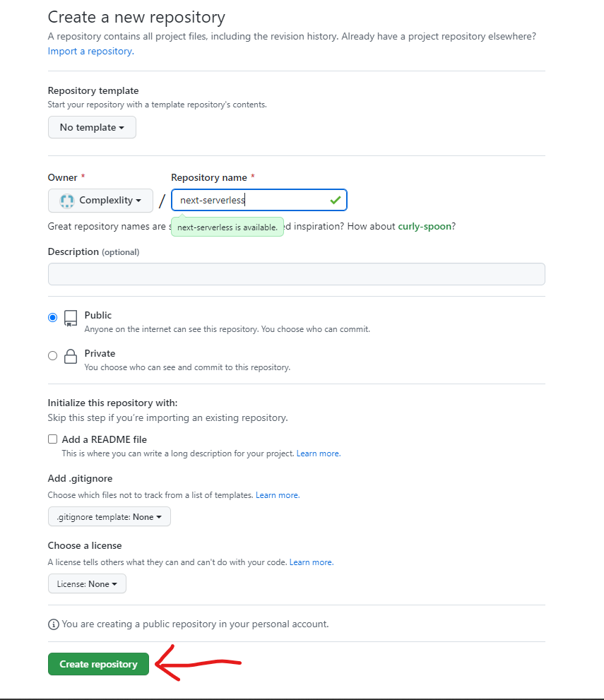Click the Create repository button
604x700 pixels.
98,664
